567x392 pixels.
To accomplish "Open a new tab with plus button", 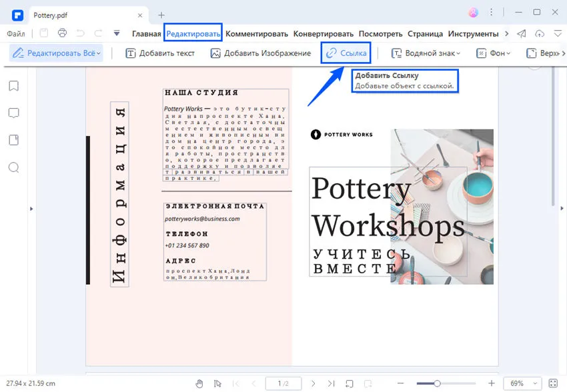I will pyautogui.click(x=161, y=15).
